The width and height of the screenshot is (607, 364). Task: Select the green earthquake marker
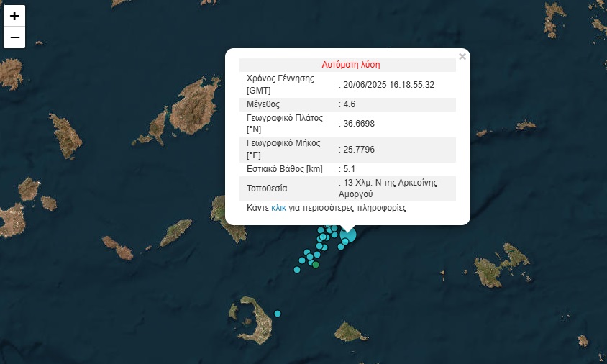point(316,265)
